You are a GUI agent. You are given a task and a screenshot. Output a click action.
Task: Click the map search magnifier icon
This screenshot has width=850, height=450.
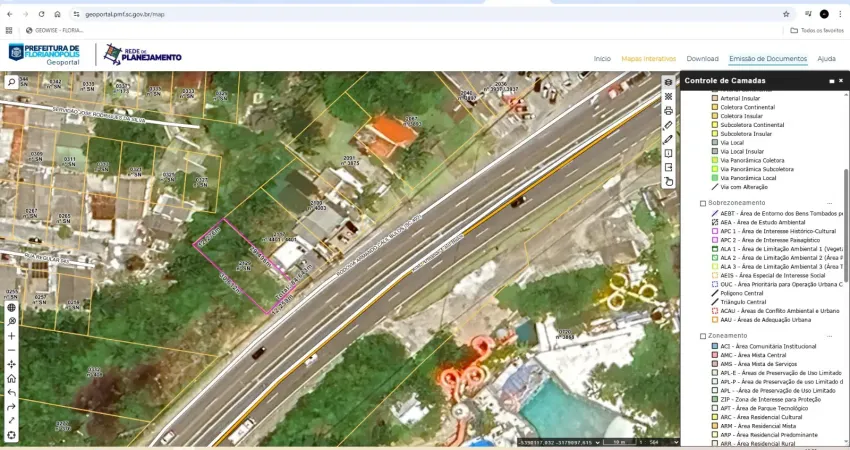[x=11, y=82]
